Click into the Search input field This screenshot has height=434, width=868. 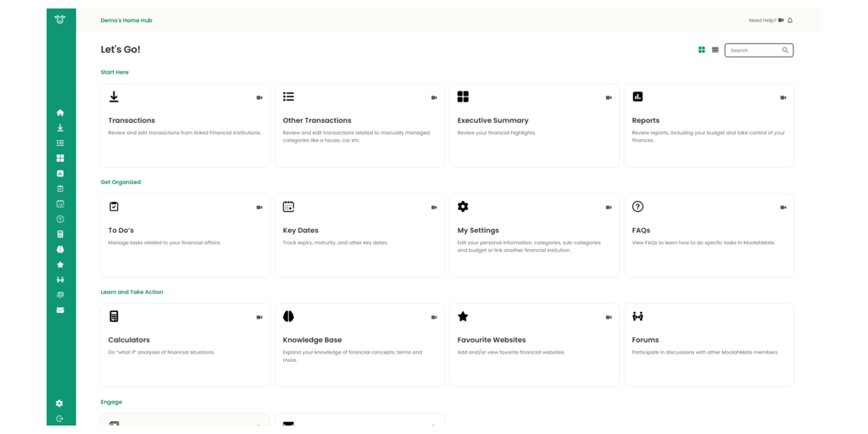click(x=753, y=50)
